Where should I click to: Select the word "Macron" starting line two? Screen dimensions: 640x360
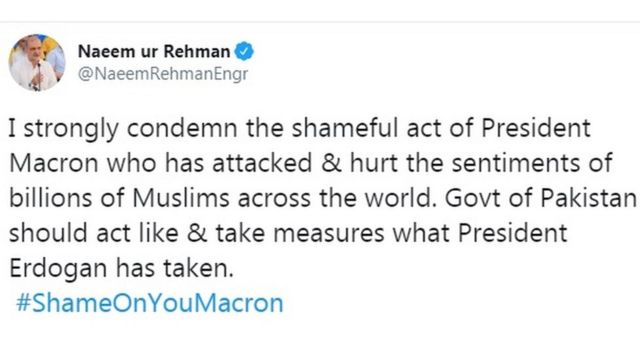[x=53, y=163]
